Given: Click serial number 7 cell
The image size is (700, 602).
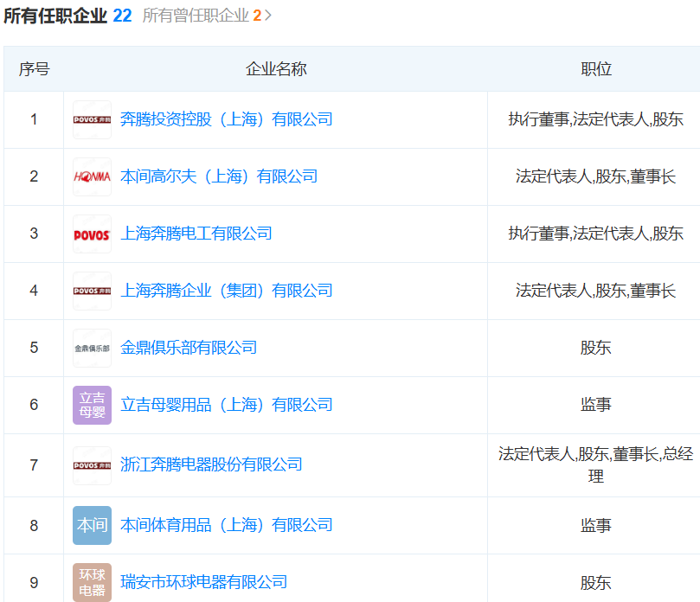Looking at the screenshot, I should (x=34, y=465).
